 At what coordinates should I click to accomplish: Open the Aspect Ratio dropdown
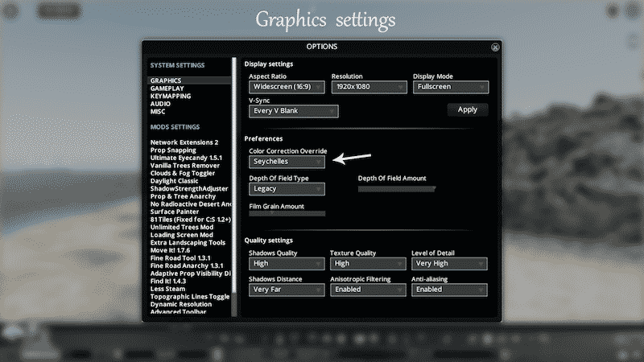pos(287,87)
